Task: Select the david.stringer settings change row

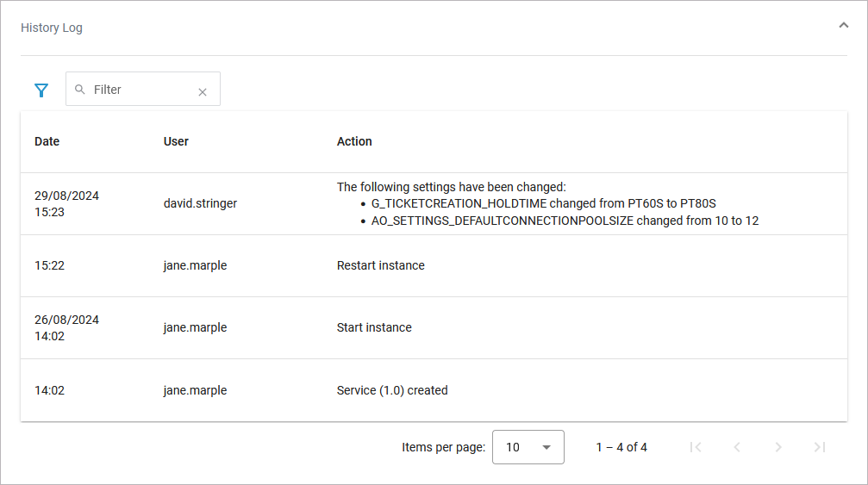Action: 200,204
